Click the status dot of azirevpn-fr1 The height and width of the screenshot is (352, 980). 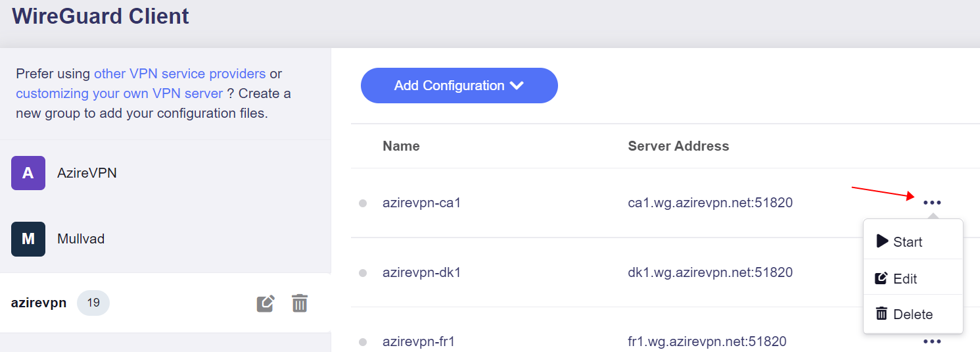pyautogui.click(x=363, y=342)
